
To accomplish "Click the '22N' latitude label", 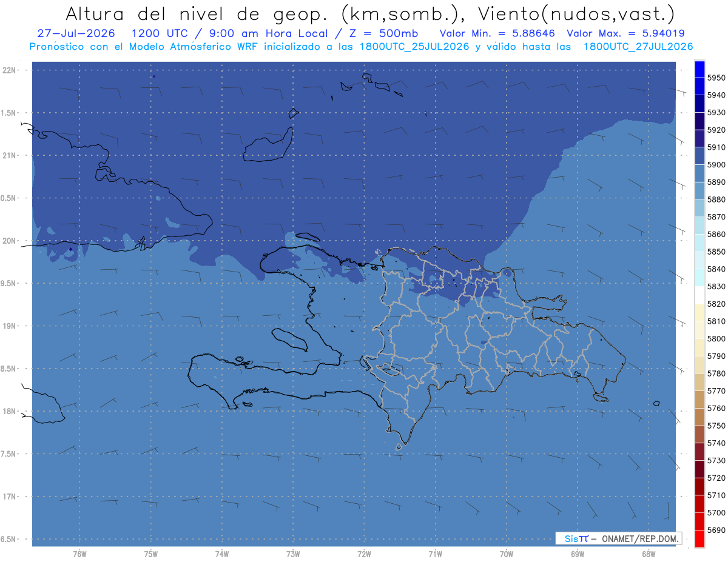I will pyautogui.click(x=10, y=70).
